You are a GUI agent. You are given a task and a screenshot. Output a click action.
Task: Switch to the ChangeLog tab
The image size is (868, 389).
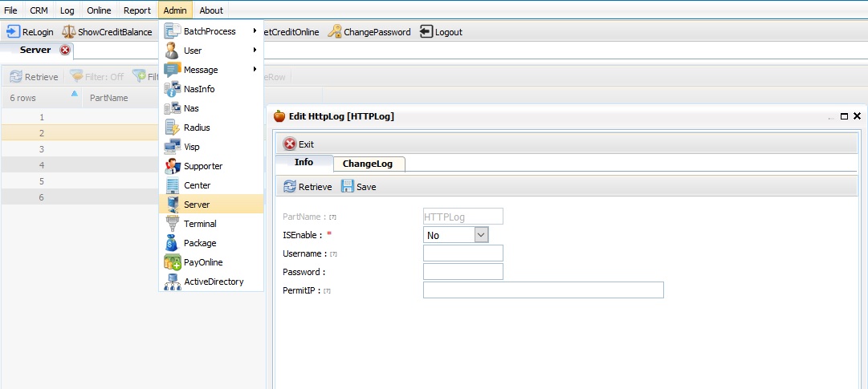(368, 164)
